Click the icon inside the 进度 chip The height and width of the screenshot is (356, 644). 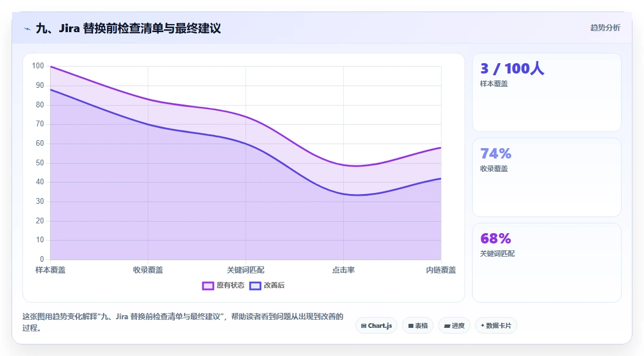click(447, 326)
